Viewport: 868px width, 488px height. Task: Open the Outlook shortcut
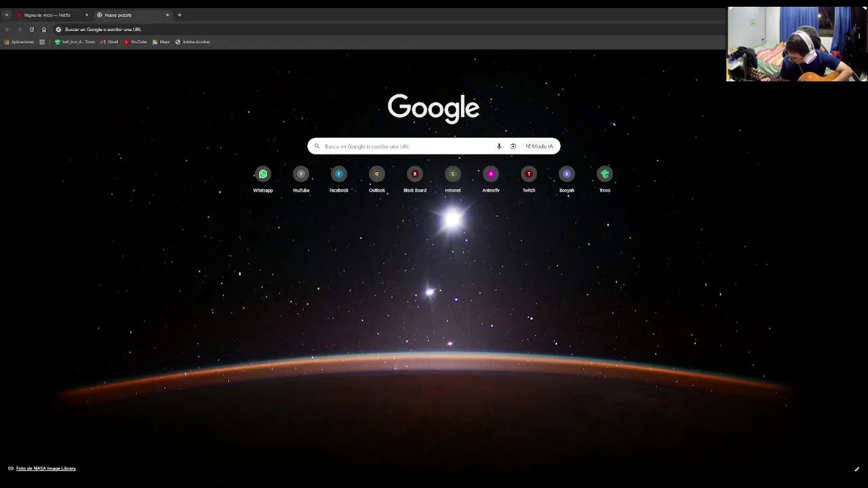point(377,180)
